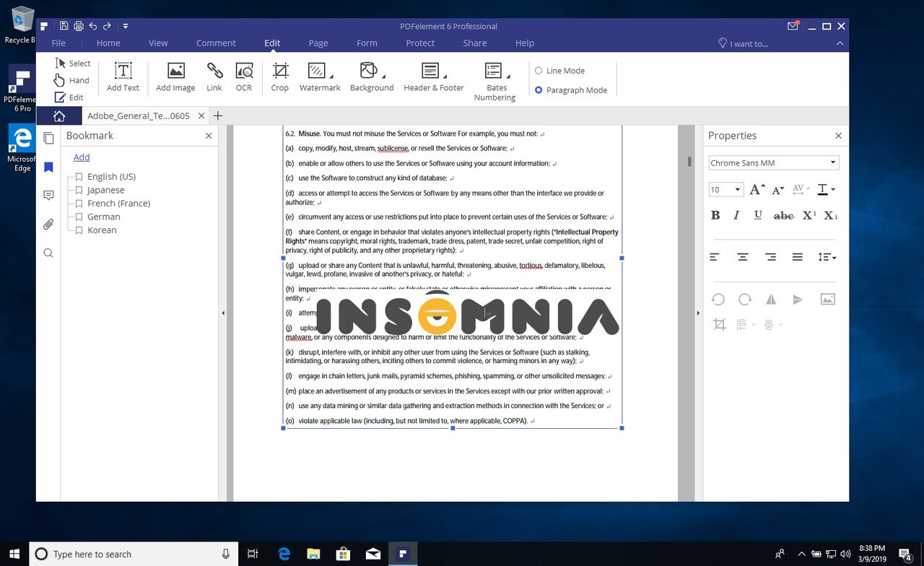Viewport: 924px width, 566px height.
Task: Open a new tab with the plus button
Action: 218,116
